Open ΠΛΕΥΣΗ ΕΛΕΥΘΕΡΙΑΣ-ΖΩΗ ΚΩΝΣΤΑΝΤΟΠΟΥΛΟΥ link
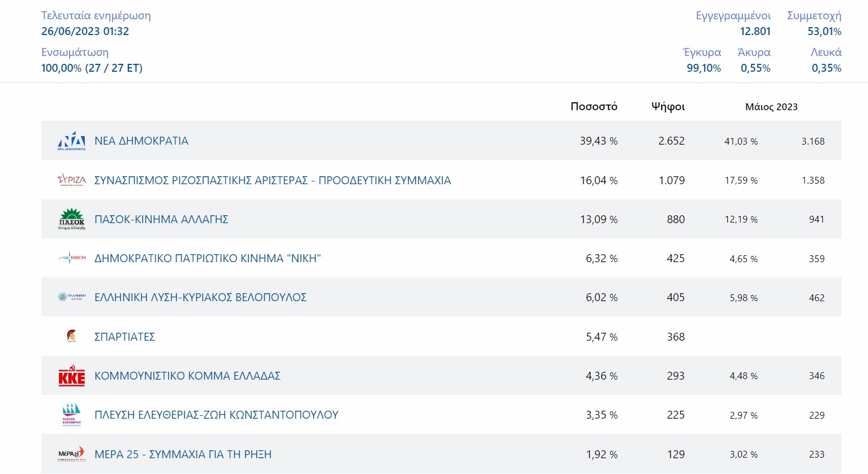The width and height of the screenshot is (868, 474). 216,415
